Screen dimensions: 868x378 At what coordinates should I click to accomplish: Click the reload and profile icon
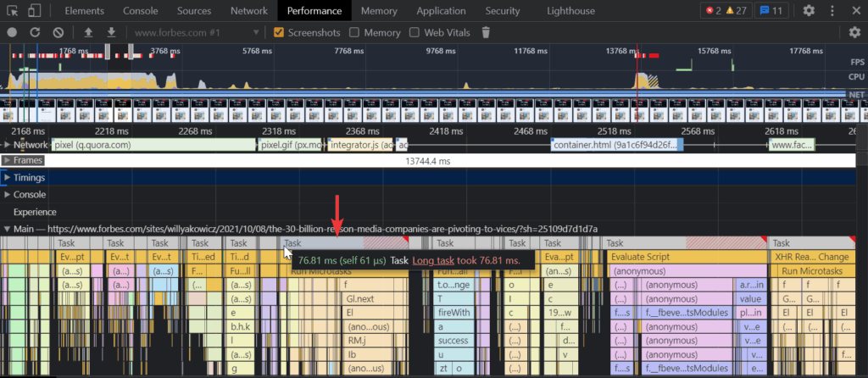point(35,33)
